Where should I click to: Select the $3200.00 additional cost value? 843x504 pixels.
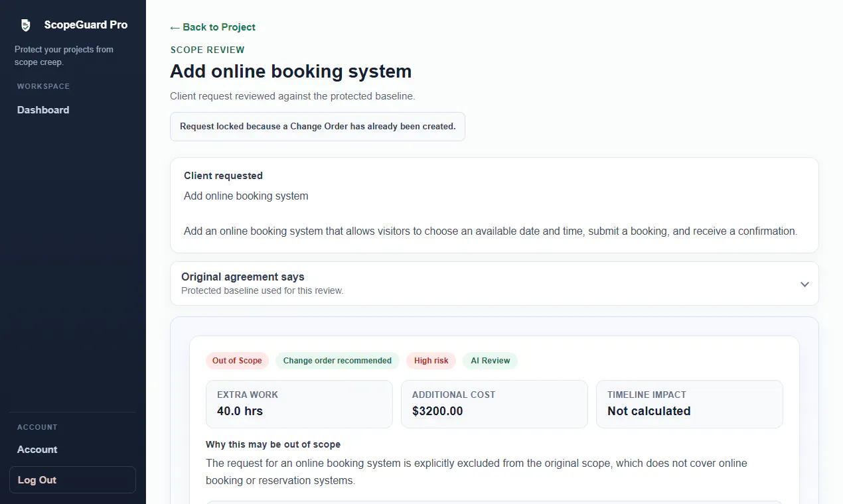437,411
